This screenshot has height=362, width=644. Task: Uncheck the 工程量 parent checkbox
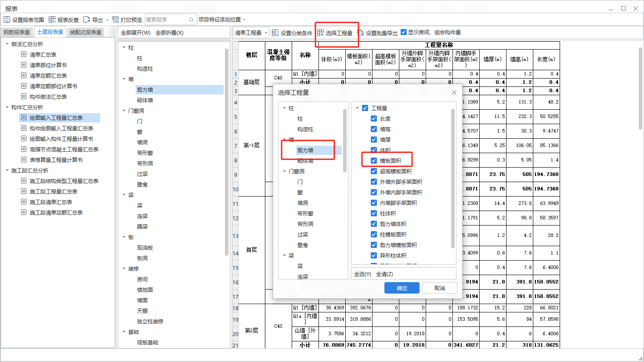pyautogui.click(x=365, y=108)
